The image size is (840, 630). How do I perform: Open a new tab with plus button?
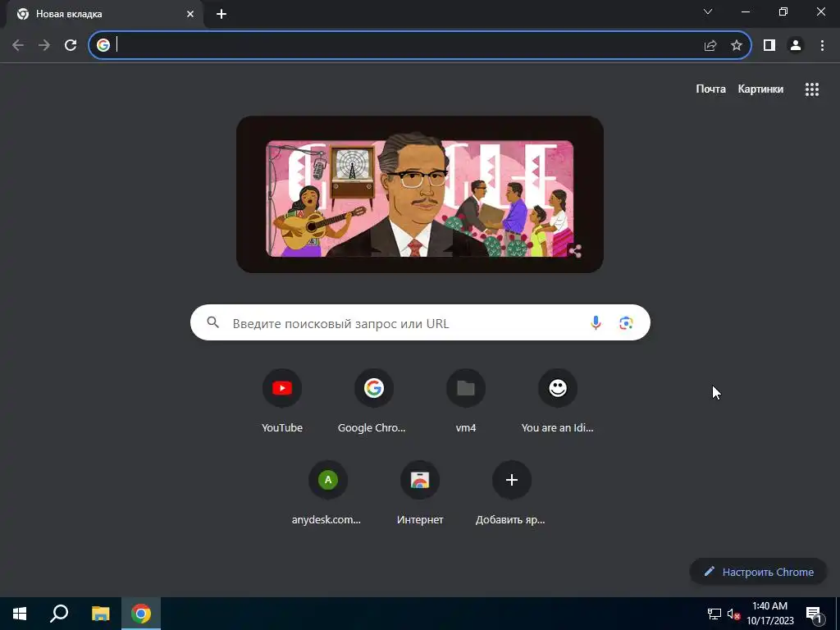pos(221,14)
